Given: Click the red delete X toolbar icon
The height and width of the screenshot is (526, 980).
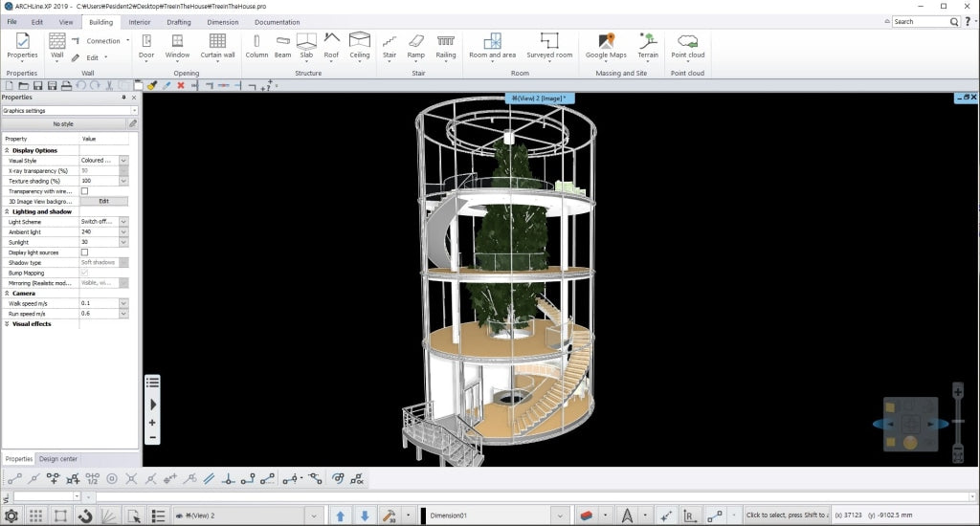Looking at the screenshot, I should [x=181, y=86].
